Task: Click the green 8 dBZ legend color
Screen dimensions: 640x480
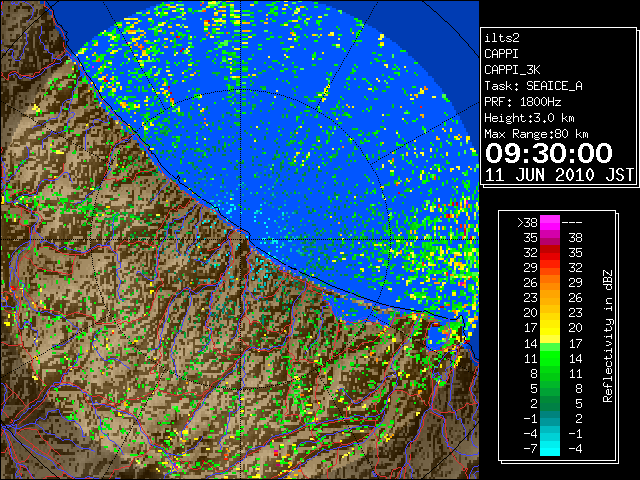Action: 550,373
